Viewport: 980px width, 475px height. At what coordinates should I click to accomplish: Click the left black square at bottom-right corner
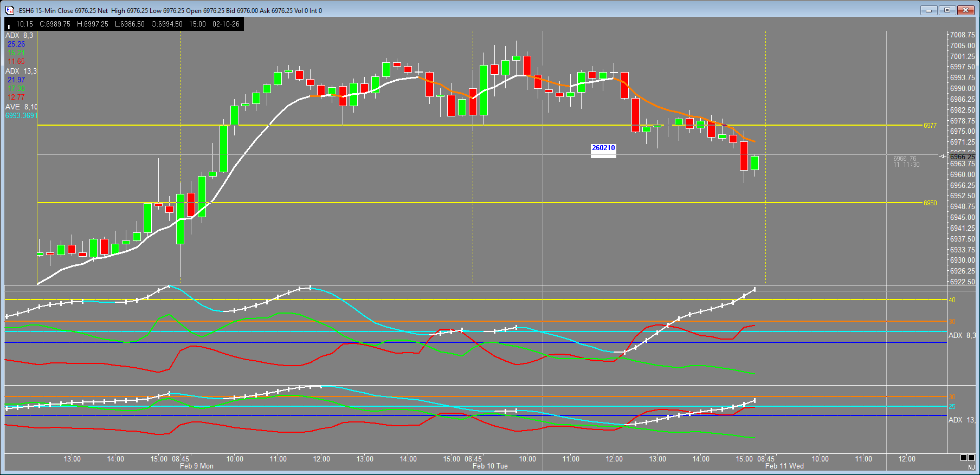(x=964, y=458)
